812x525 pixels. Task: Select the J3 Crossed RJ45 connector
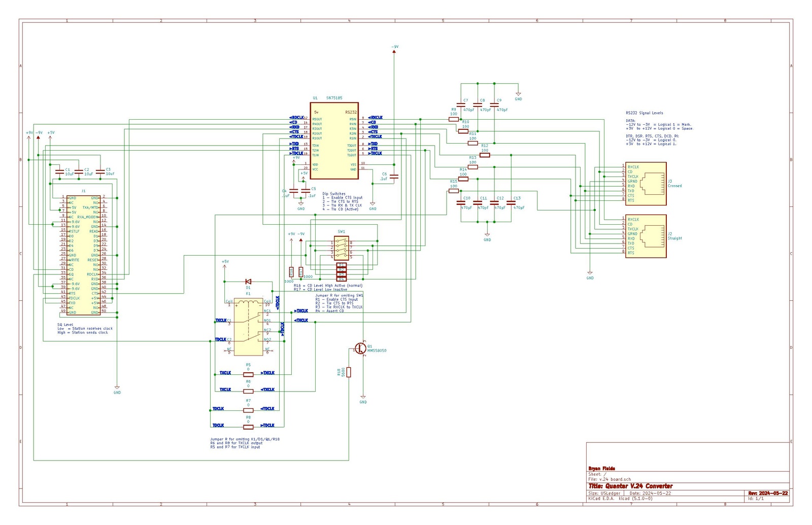[646, 184]
